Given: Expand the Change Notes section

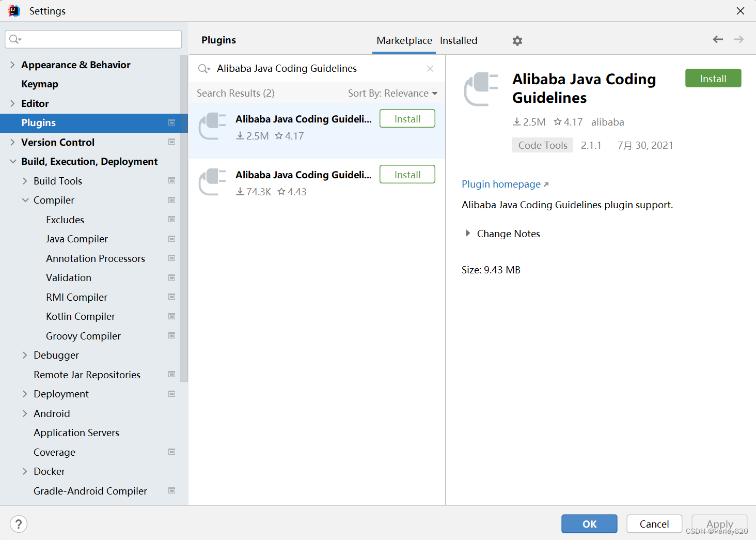Looking at the screenshot, I should click(468, 234).
